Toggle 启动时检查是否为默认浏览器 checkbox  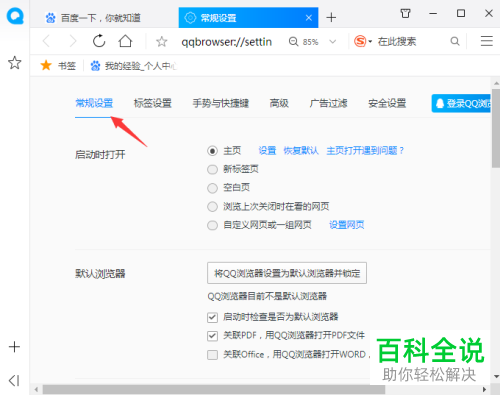212,317
